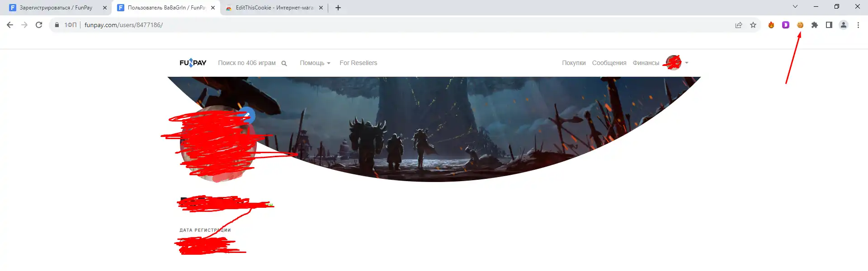The image size is (868, 271).
Task: Click the game search magnifier icon
Action: [x=284, y=63]
